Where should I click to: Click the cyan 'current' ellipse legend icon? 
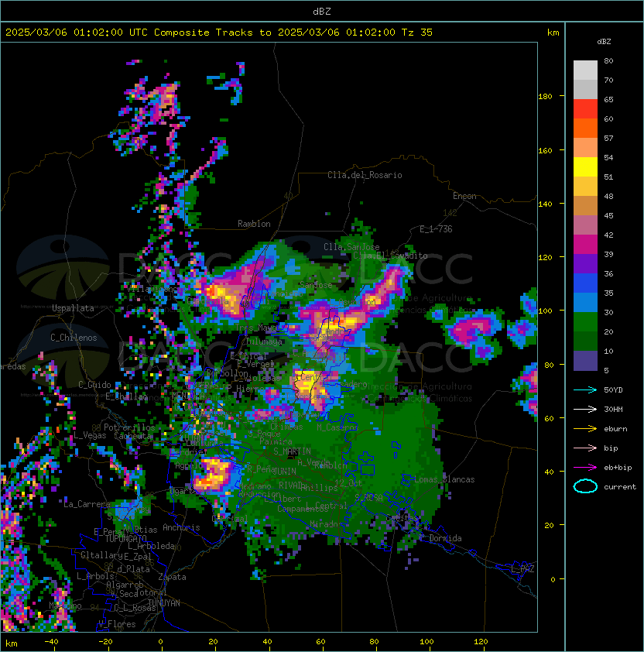point(585,486)
